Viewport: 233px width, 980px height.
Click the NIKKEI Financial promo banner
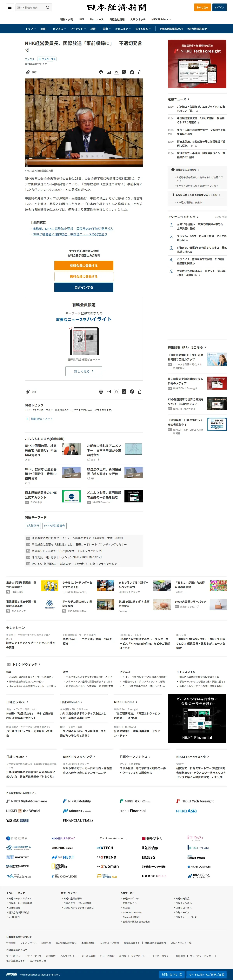197,718
